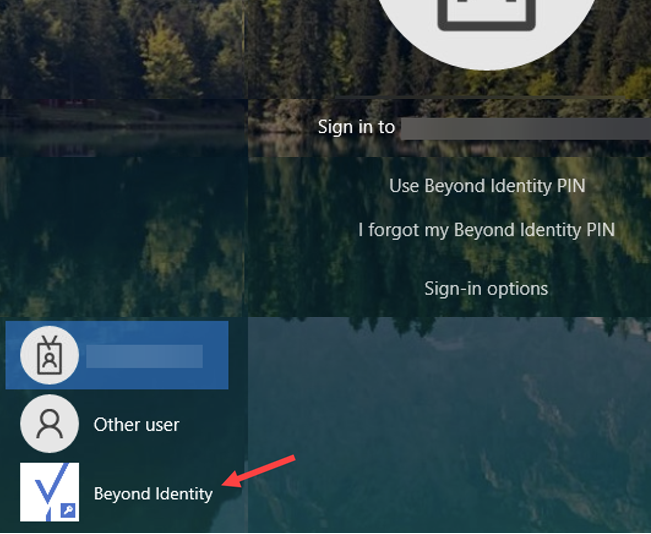Click the word PIN in the forgot link
Screen dimensions: 651x534
[x=599, y=230]
